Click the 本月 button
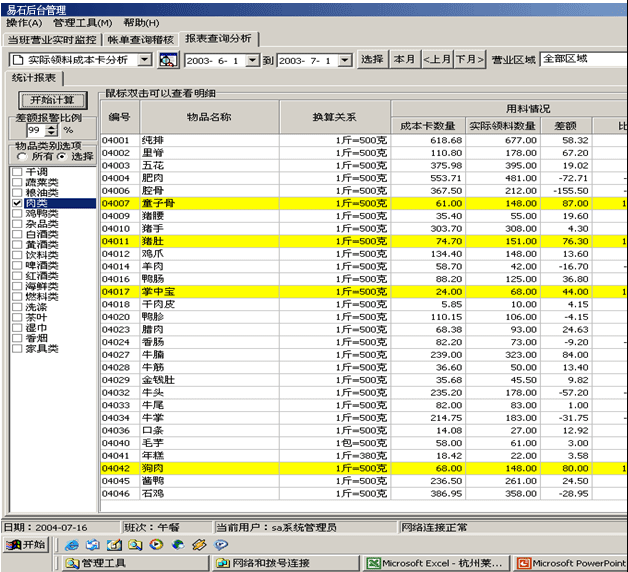This screenshot has height=572, width=628. tap(404, 60)
